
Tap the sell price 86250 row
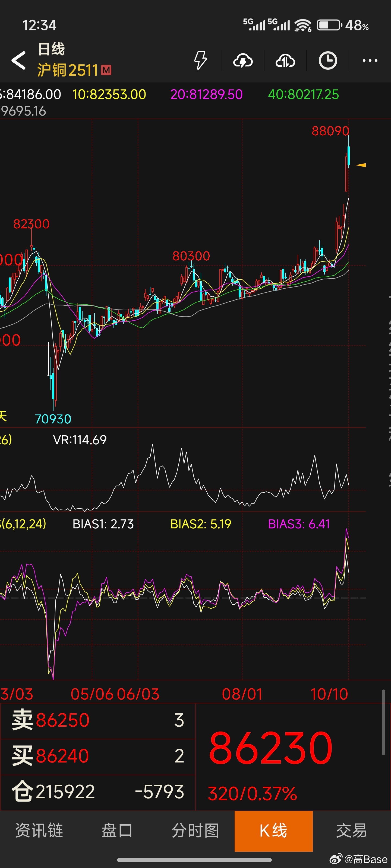coord(98,720)
